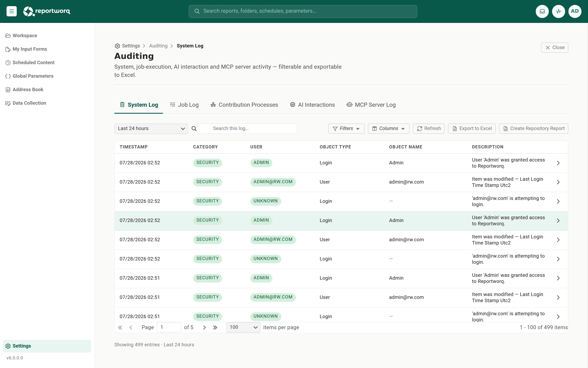Sort by the Timestamp column header

coord(133,147)
